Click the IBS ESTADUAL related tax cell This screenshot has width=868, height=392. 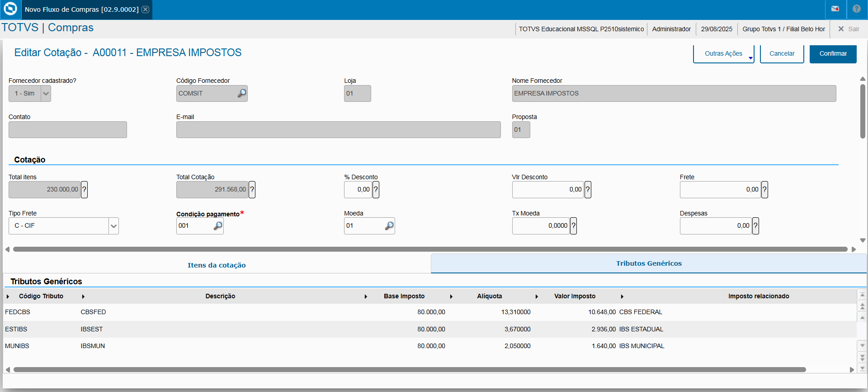tap(641, 330)
